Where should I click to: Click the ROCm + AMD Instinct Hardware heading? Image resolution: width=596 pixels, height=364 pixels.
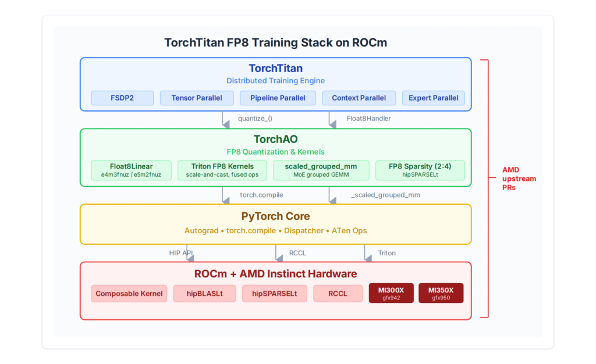pos(275,274)
